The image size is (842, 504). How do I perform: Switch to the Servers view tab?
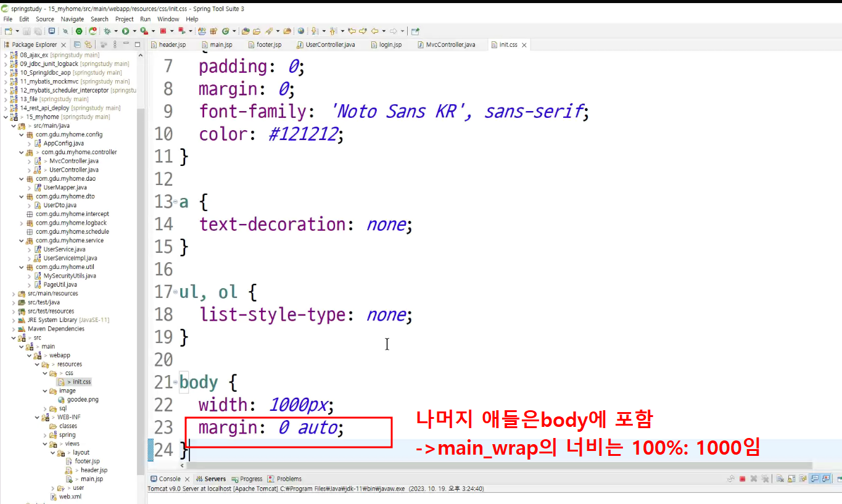point(211,479)
